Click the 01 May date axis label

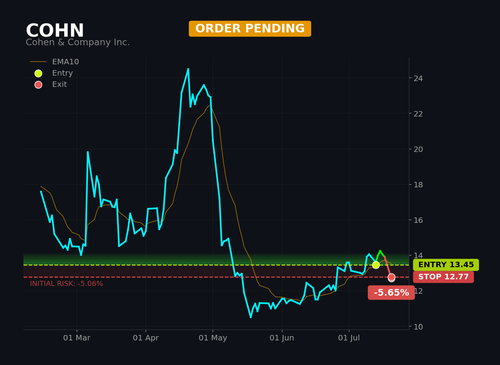[x=213, y=338]
